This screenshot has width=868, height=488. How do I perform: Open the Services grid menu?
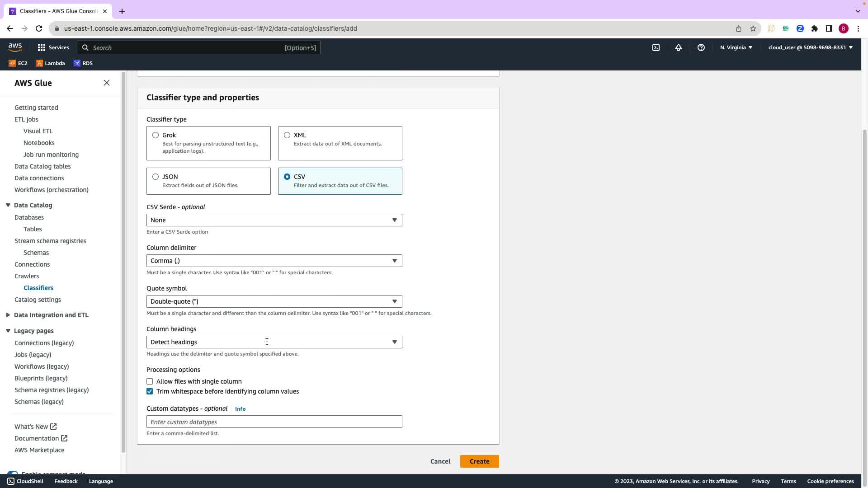[53, 47]
